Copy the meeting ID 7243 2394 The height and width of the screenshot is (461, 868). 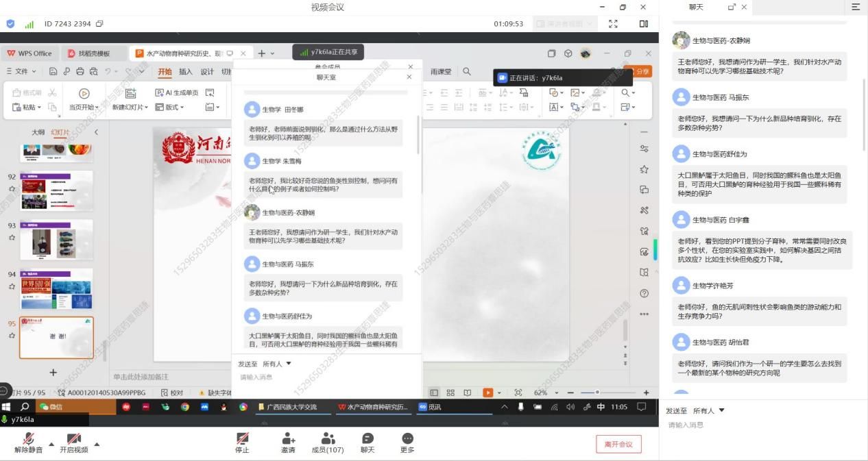pos(99,24)
